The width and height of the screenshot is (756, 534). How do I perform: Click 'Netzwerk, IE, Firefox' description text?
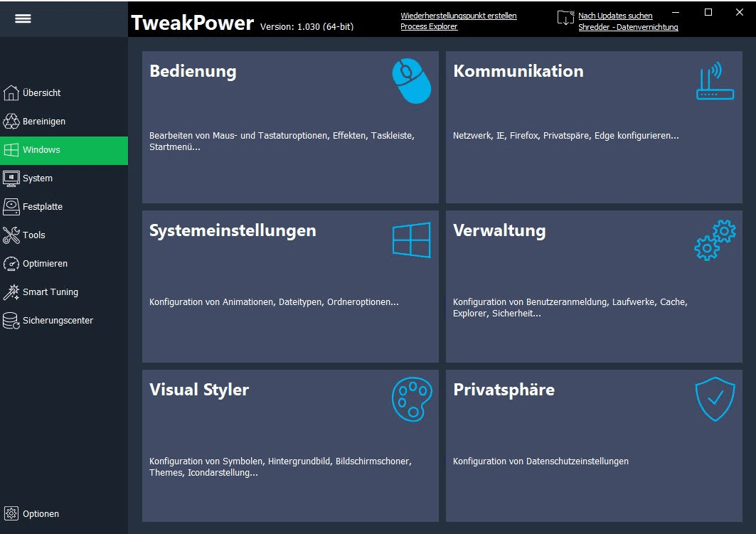click(565, 135)
